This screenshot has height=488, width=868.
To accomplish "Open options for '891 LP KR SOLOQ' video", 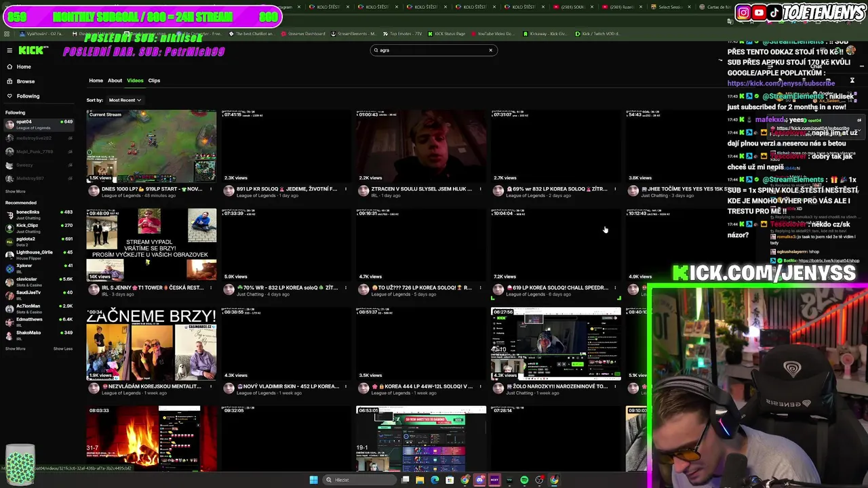I will click(x=346, y=189).
